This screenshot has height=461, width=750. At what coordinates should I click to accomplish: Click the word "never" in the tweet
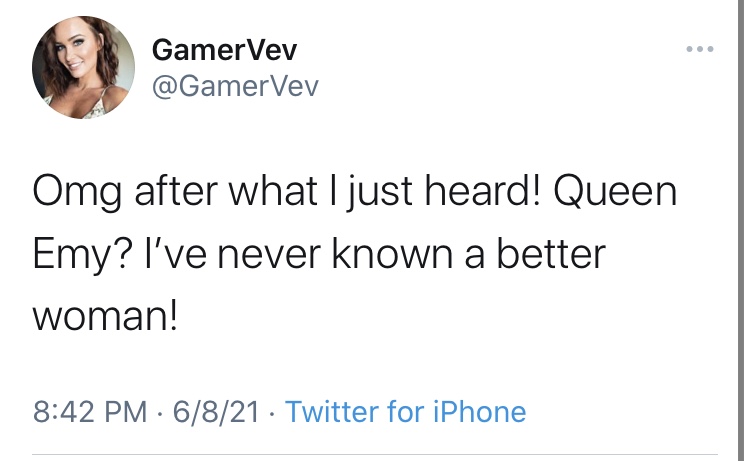point(269,256)
